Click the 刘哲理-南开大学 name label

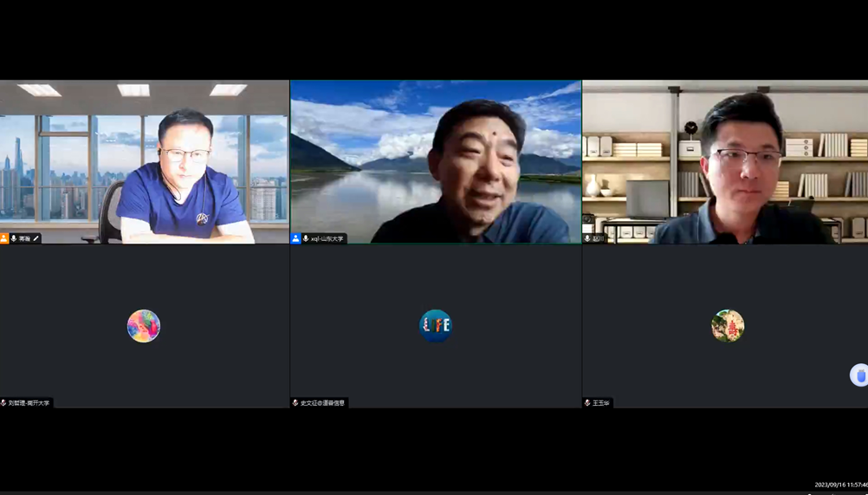pos(29,403)
